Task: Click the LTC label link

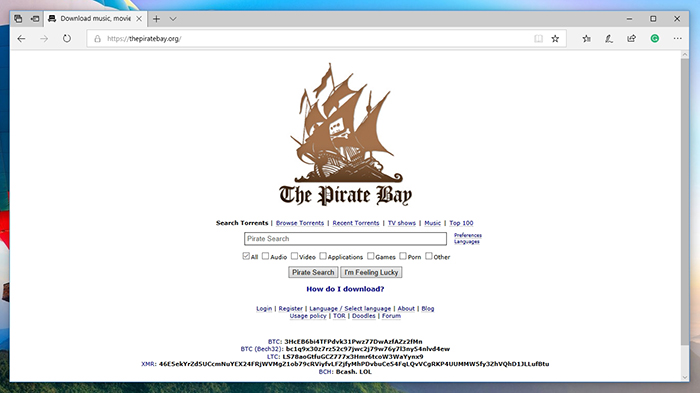Action: (273, 356)
